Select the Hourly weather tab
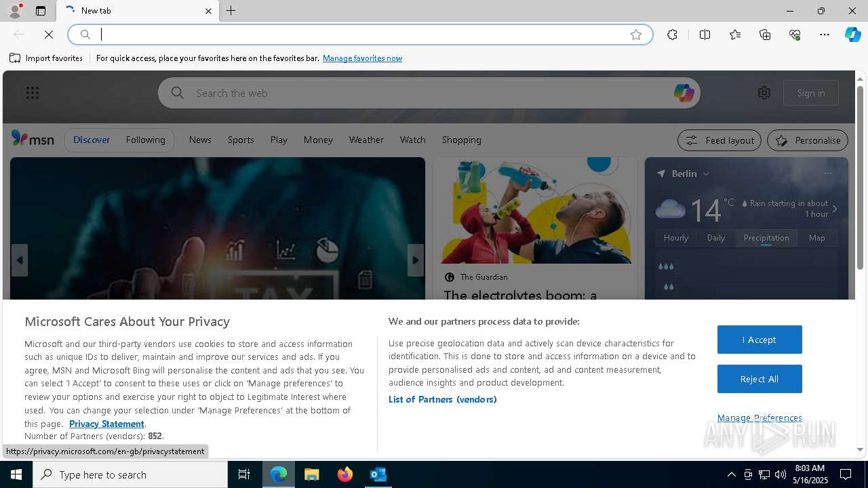Viewport: 868px width, 488px height. (x=676, y=238)
